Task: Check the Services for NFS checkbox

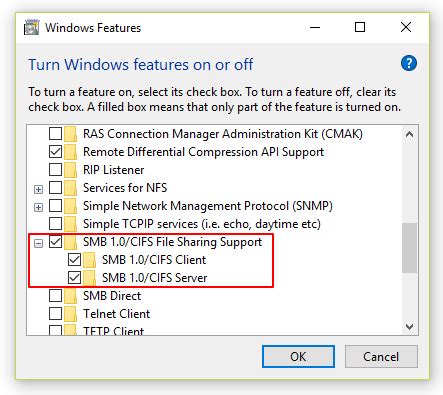Action: coord(55,188)
